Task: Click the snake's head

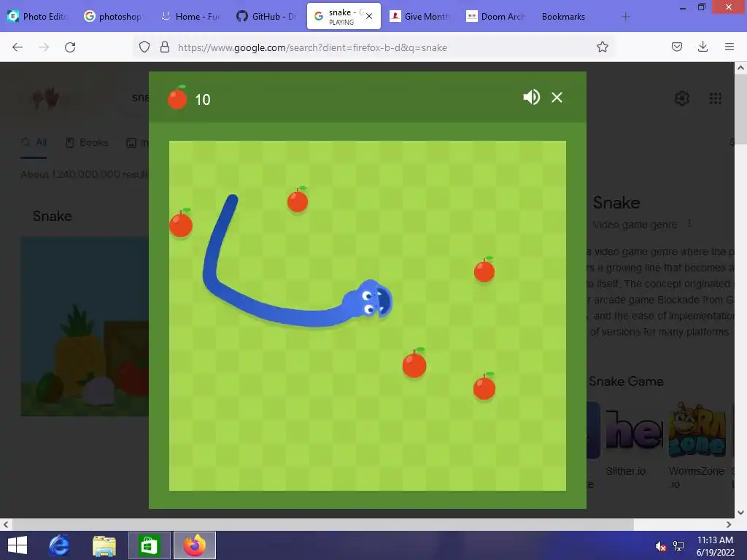Action: 368,300
